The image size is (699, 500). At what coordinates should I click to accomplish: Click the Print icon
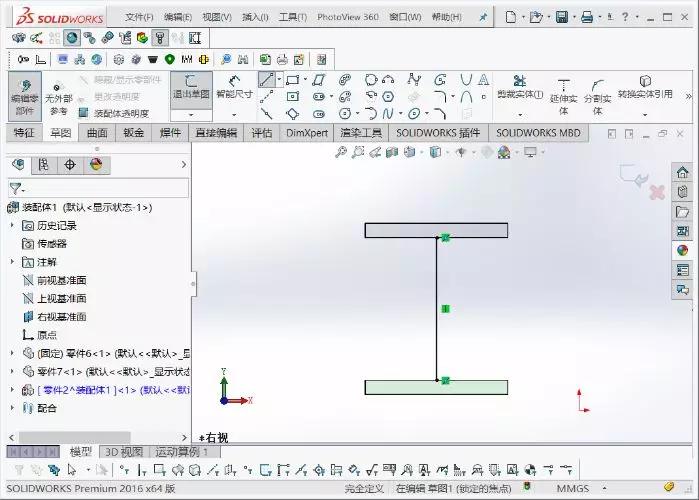(587, 17)
